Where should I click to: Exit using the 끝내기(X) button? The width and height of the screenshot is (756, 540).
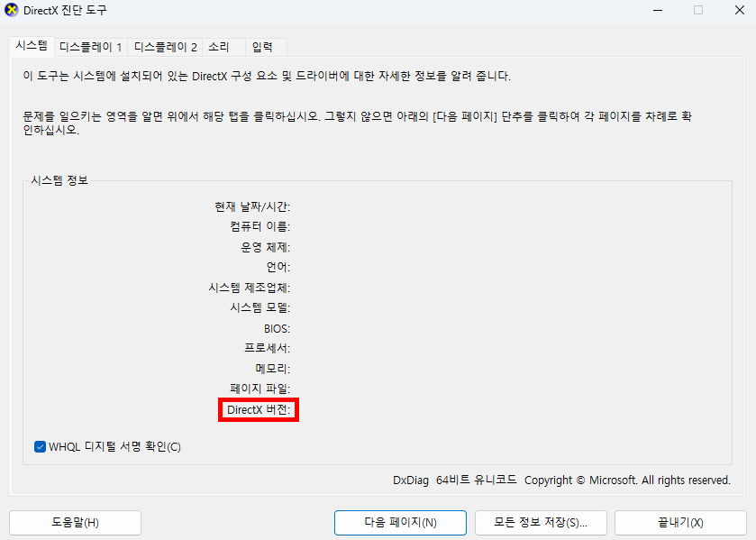tap(680, 523)
